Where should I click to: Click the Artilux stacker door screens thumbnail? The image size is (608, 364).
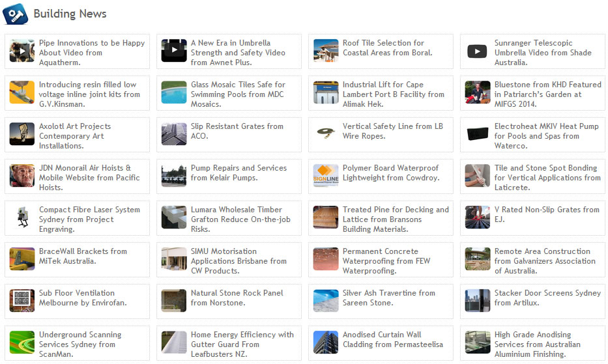(x=477, y=300)
